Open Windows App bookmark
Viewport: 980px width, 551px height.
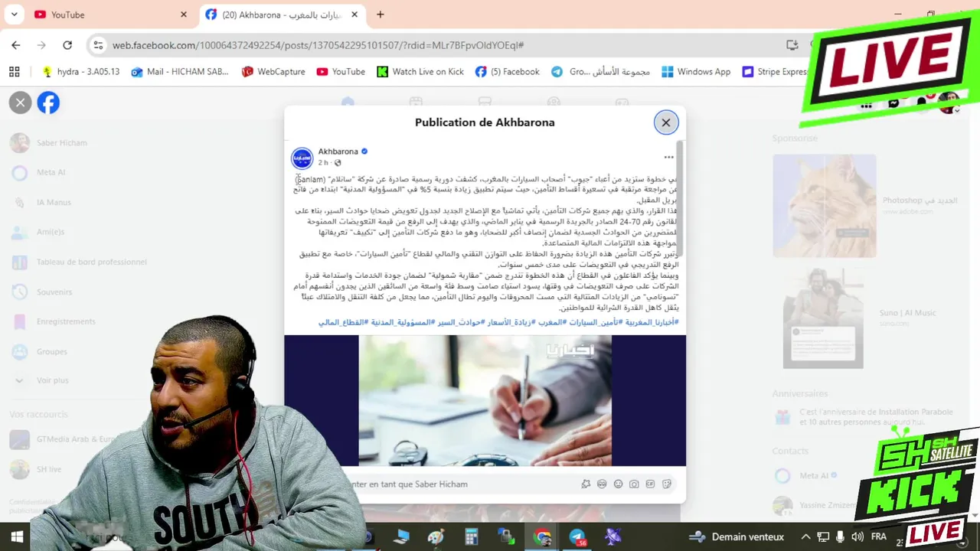pos(696,72)
